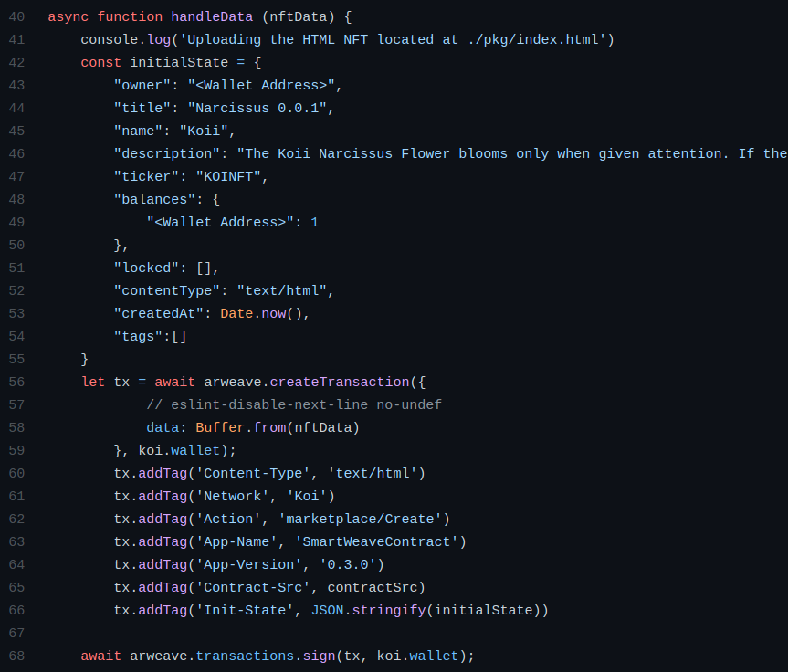Viewport: 788px width, 672px height.
Task: Click the eslint-disable-next-line comment
Action: click(294, 404)
